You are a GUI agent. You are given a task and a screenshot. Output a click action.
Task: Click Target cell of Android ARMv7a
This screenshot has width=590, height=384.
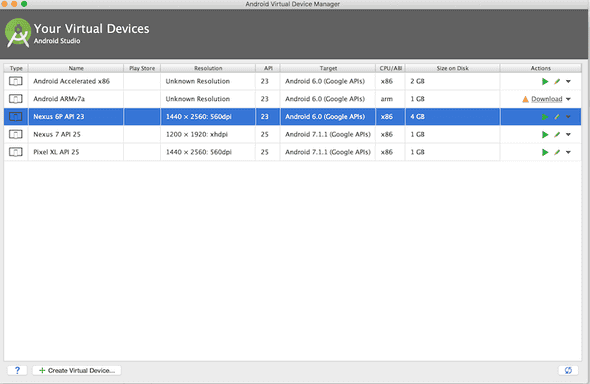328,99
